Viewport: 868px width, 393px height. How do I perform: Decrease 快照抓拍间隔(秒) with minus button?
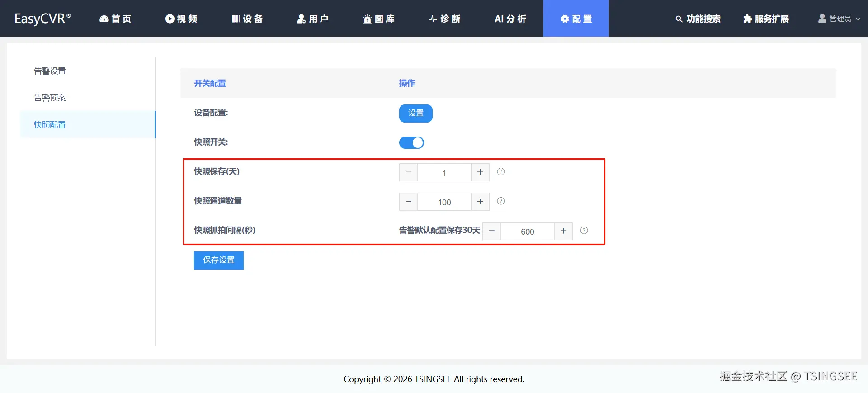point(491,231)
